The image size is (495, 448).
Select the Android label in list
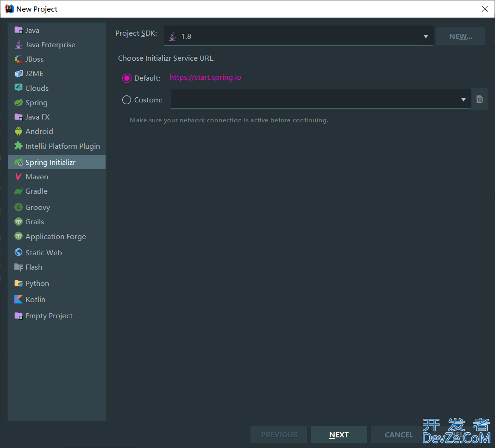pyautogui.click(x=39, y=131)
